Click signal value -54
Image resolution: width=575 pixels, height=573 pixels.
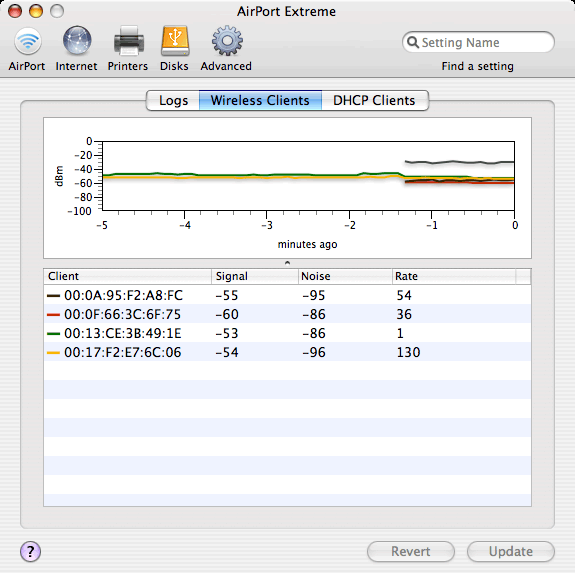point(227,353)
